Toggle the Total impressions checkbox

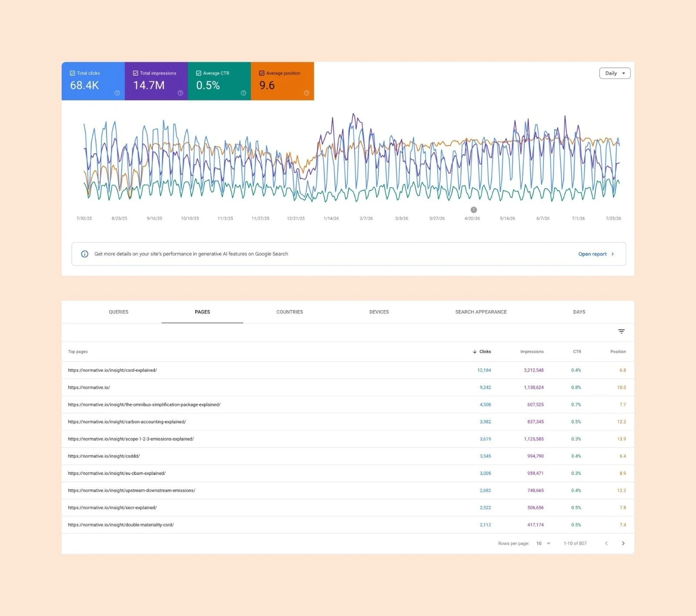[x=135, y=73]
